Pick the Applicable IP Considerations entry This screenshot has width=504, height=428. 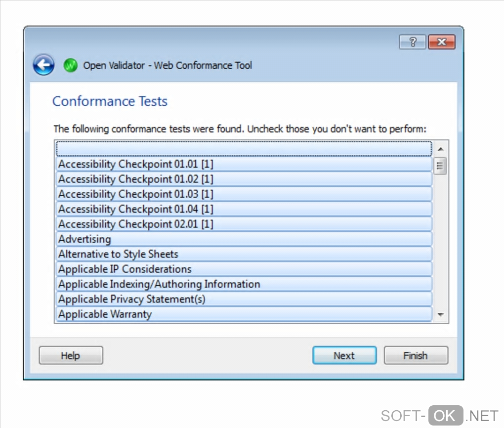click(125, 269)
